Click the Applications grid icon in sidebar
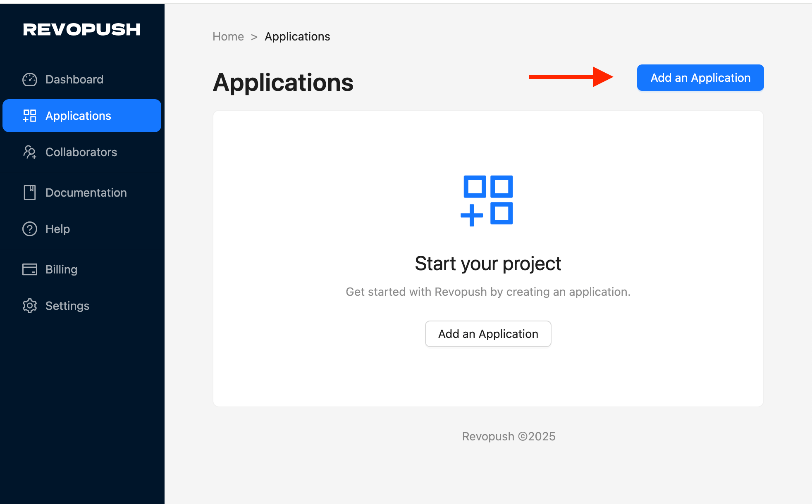Screen dimensions: 812x504 coord(29,116)
